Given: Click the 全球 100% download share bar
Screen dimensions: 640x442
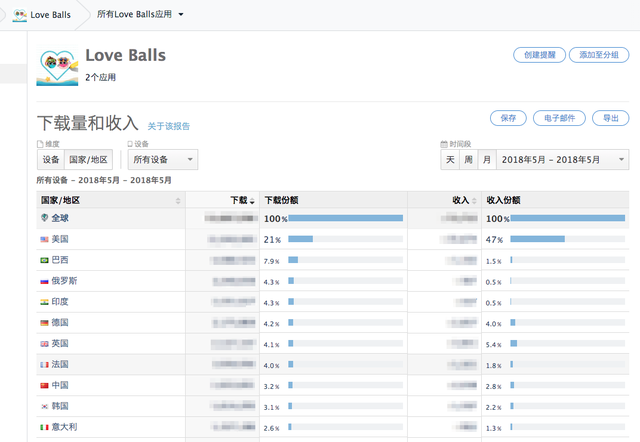Looking at the screenshot, I should click(x=345, y=218).
